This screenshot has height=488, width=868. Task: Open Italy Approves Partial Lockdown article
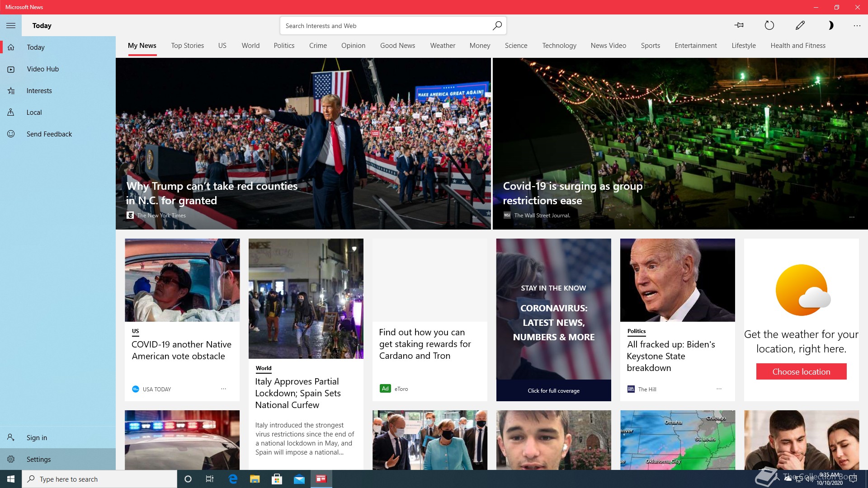point(298,393)
